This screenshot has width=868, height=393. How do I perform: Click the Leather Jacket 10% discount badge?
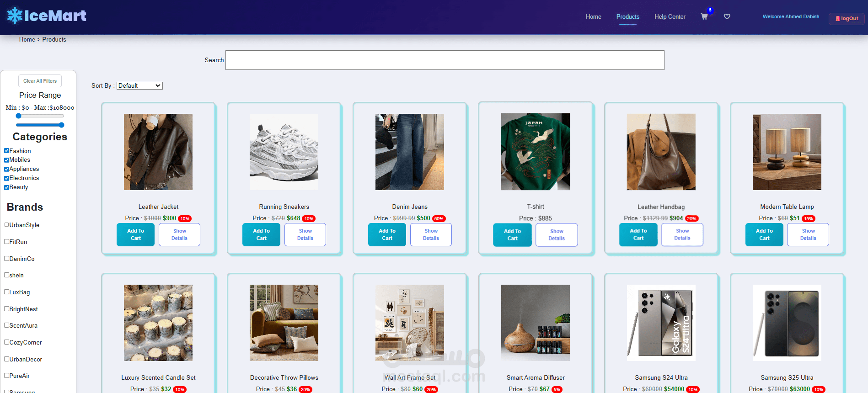point(185,219)
